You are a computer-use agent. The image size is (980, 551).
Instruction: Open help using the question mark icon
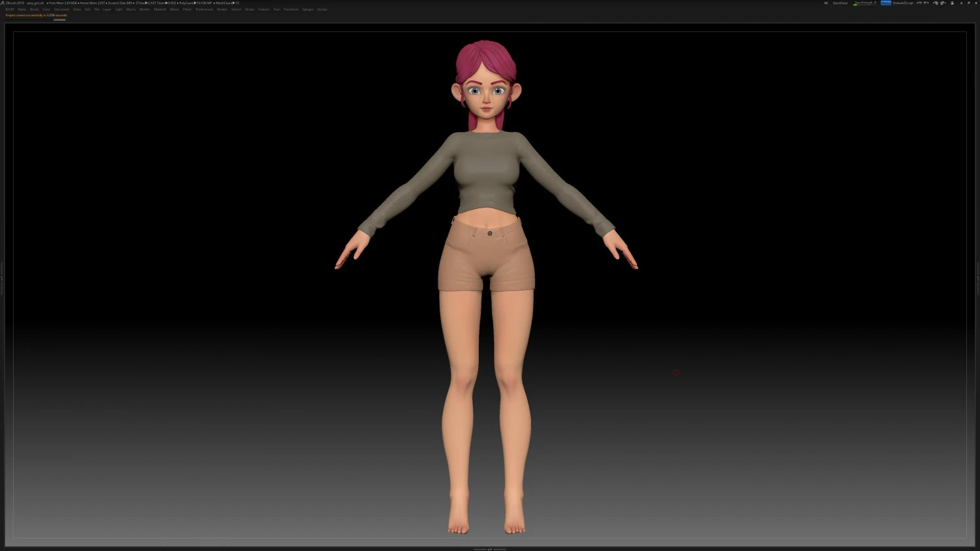(968, 3)
